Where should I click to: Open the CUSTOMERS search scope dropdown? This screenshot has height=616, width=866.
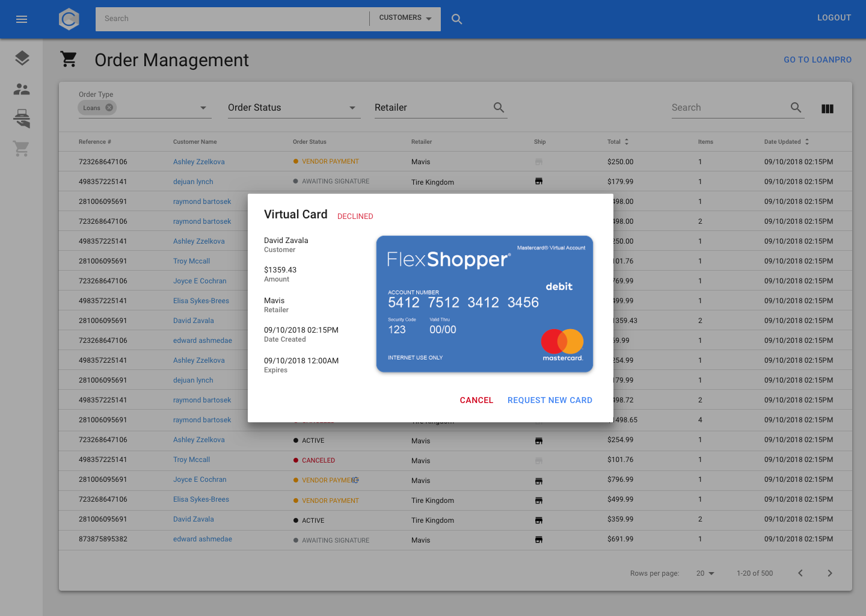tap(405, 18)
